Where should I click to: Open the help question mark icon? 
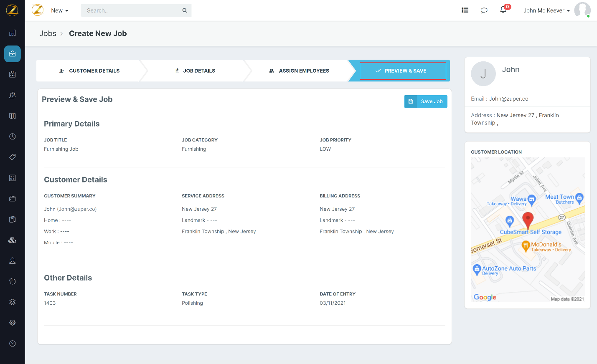point(13,344)
